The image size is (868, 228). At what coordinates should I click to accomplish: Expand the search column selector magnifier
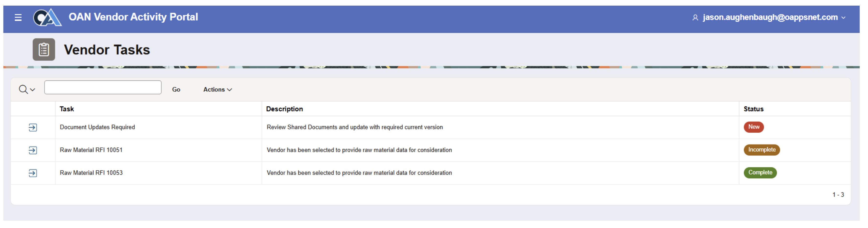point(27,90)
